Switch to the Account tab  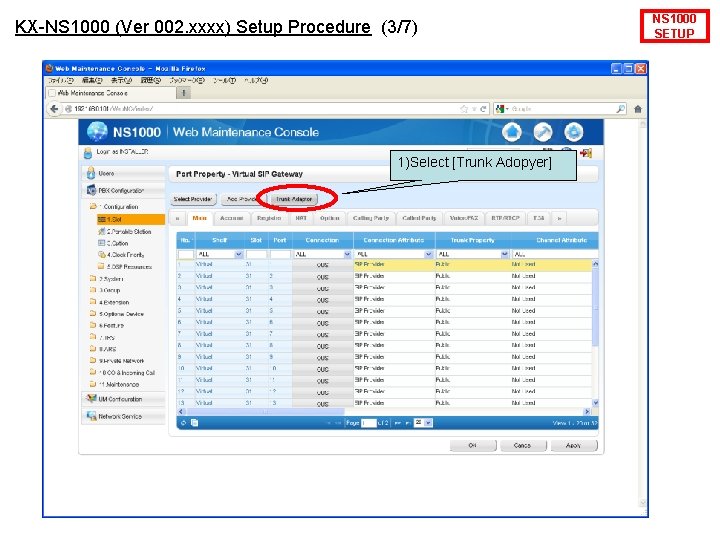pyautogui.click(x=231, y=218)
